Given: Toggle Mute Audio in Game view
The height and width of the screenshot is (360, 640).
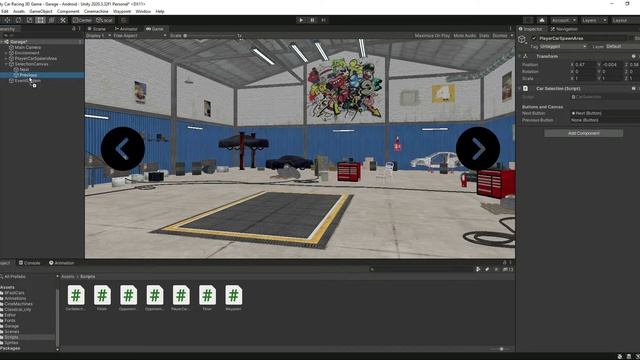Looking at the screenshot, I should pyautogui.click(x=464, y=36).
